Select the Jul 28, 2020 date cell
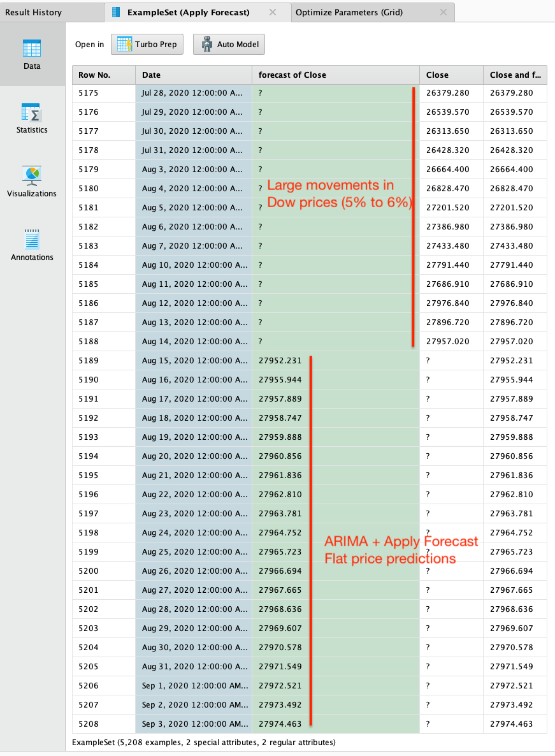Screen dimensions: 555x756 click(x=194, y=93)
